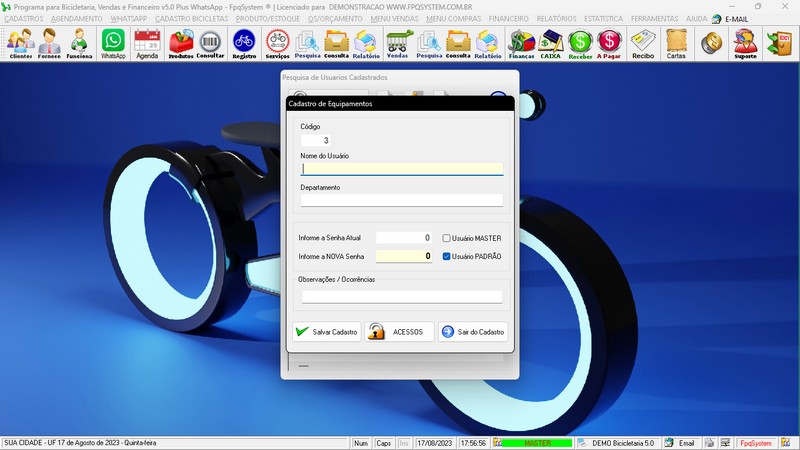Click the Suporte toolbar icon

[744, 43]
